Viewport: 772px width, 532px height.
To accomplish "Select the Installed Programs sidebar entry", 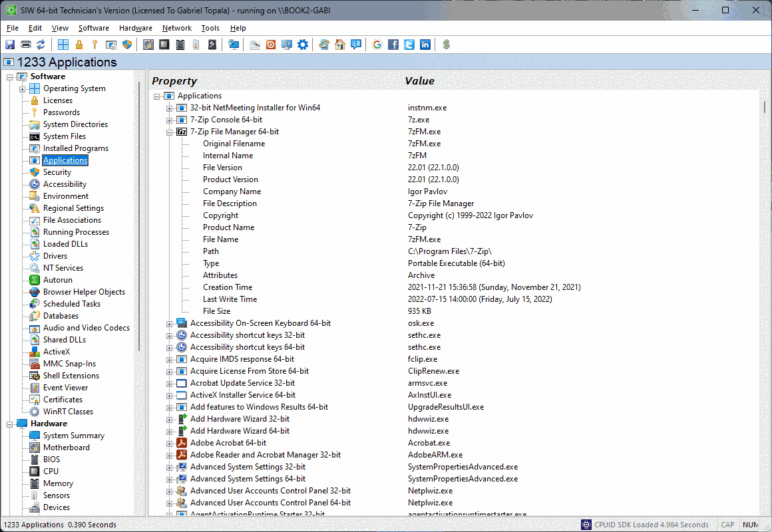I will coord(78,148).
